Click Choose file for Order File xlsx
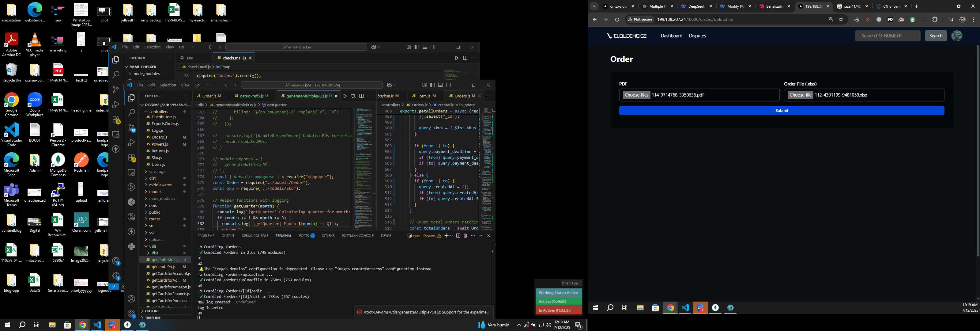Image resolution: width=980 pixels, height=331 pixels. click(800, 95)
